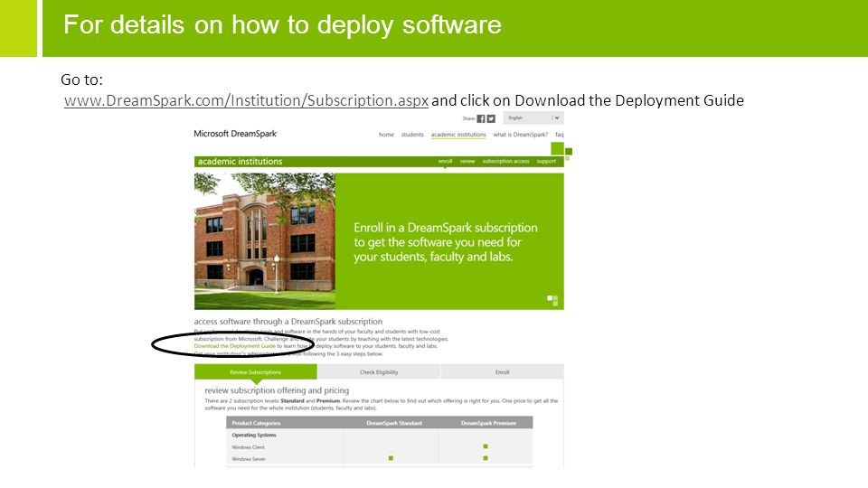
Task: Click renew in green sub-navigation bar
Action: pos(467,161)
